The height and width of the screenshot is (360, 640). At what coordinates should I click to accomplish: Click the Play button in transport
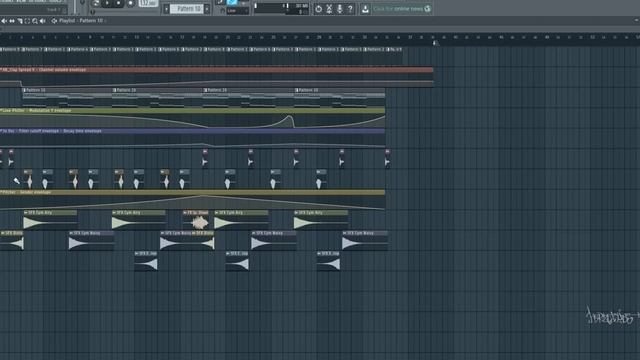[x=107, y=3]
